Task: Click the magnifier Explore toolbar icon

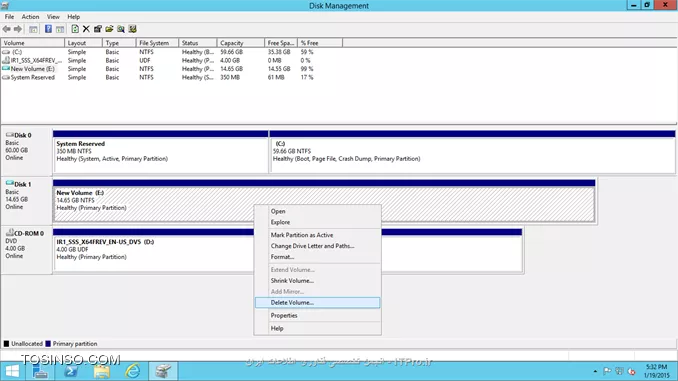Action: pos(121,29)
